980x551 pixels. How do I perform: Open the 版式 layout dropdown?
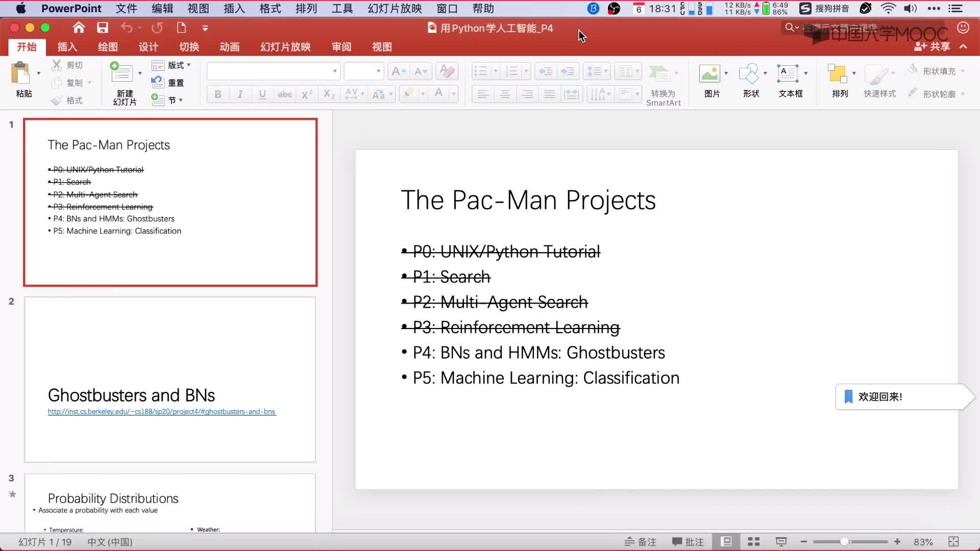pos(171,65)
